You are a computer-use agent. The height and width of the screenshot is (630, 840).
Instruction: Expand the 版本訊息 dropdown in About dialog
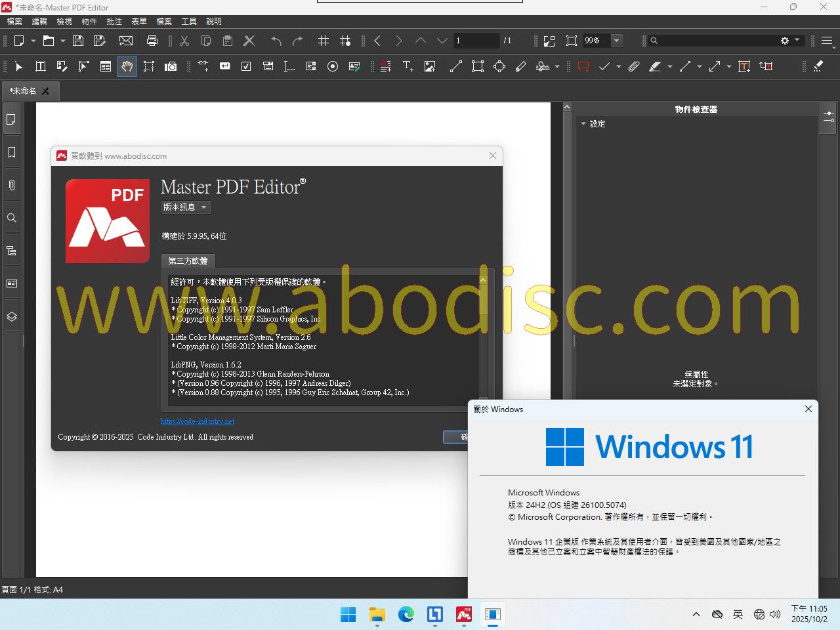[186, 207]
